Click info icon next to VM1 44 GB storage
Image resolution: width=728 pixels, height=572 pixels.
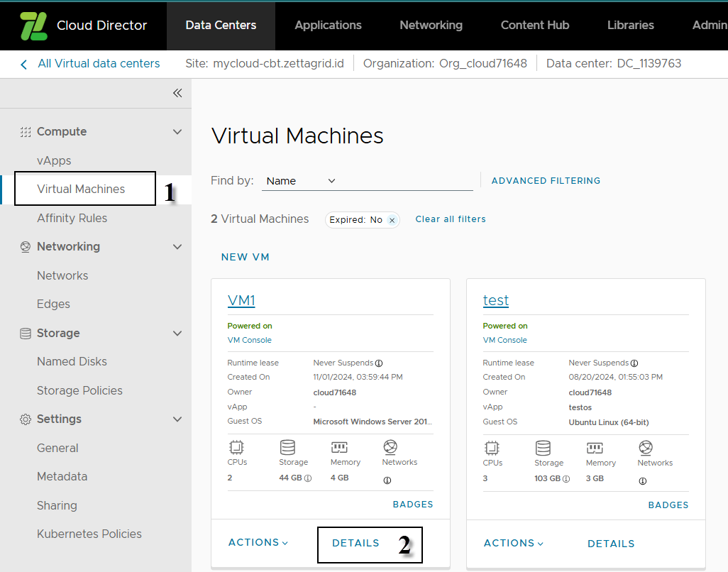point(308,478)
